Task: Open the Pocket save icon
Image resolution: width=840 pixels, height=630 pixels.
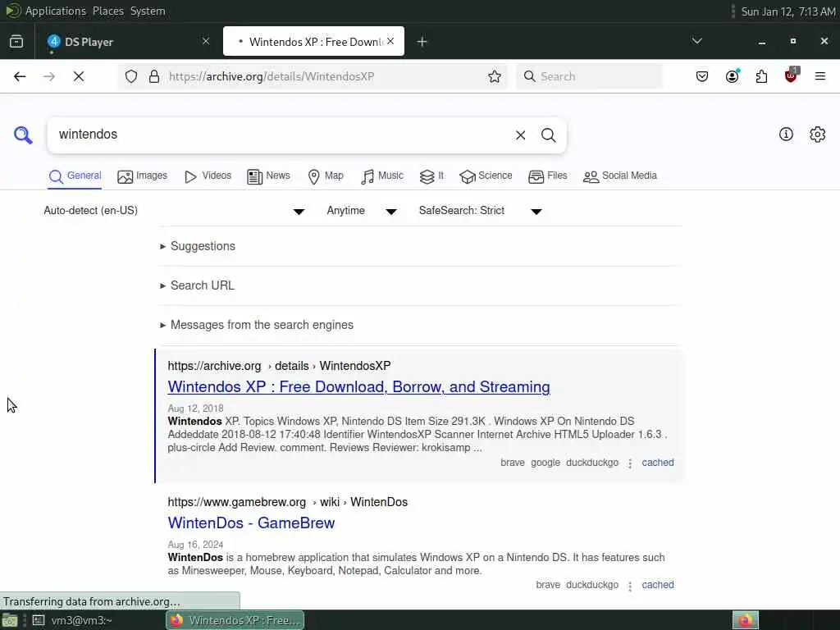Action: (702, 76)
